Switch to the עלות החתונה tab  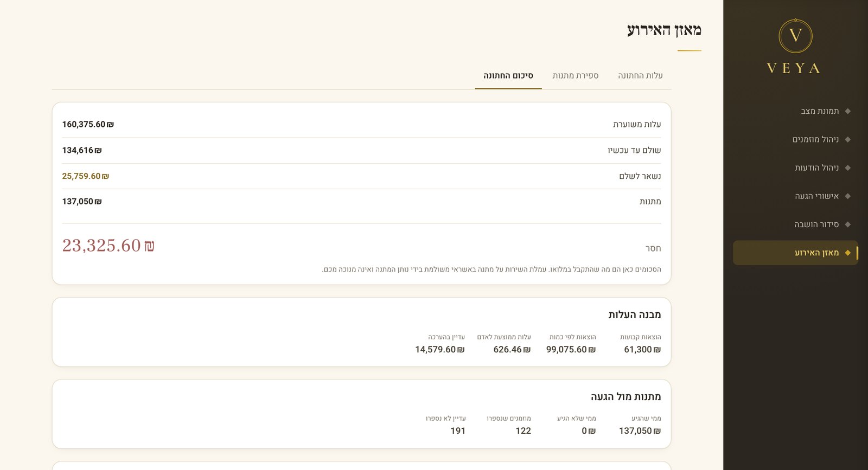coord(640,75)
